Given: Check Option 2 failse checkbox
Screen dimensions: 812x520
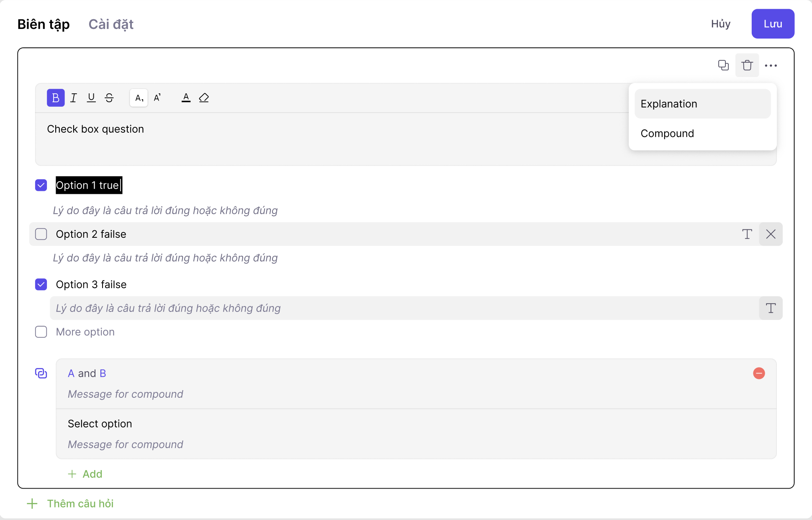Looking at the screenshot, I should click(41, 234).
